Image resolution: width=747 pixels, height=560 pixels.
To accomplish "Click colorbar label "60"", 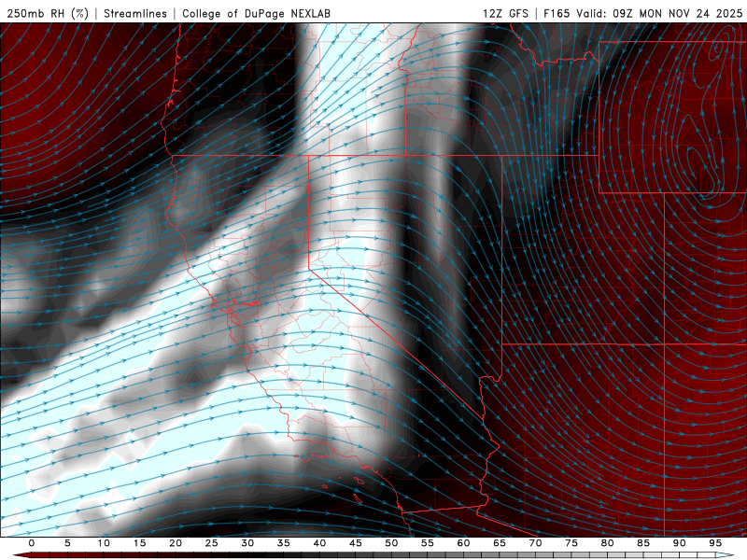I will [x=463, y=543].
